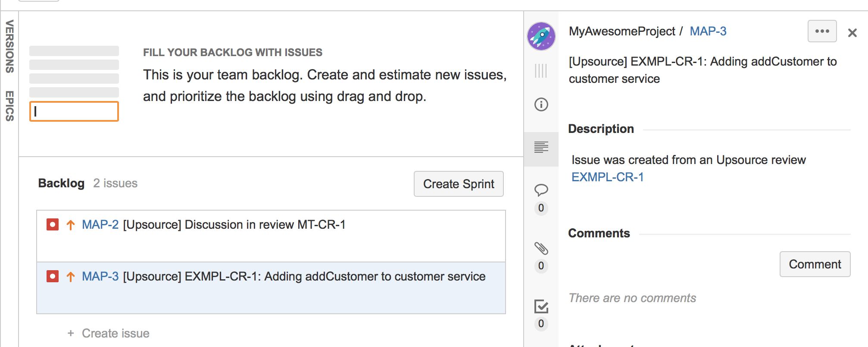Open the attachments paperclip icon

coord(541,248)
